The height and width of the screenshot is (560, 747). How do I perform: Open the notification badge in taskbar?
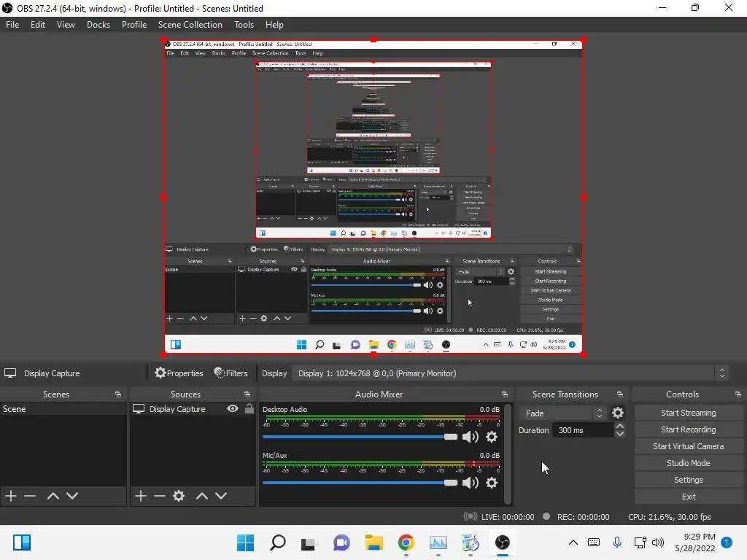click(727, 542)
